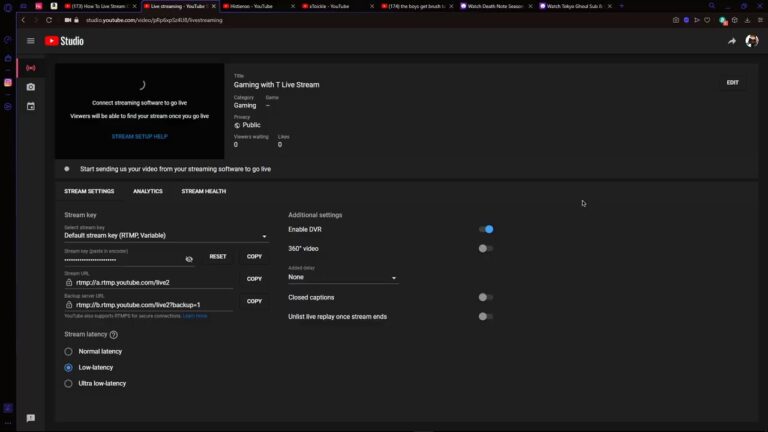
Task: Copy the Backup server URL
Action: [254, 302]
